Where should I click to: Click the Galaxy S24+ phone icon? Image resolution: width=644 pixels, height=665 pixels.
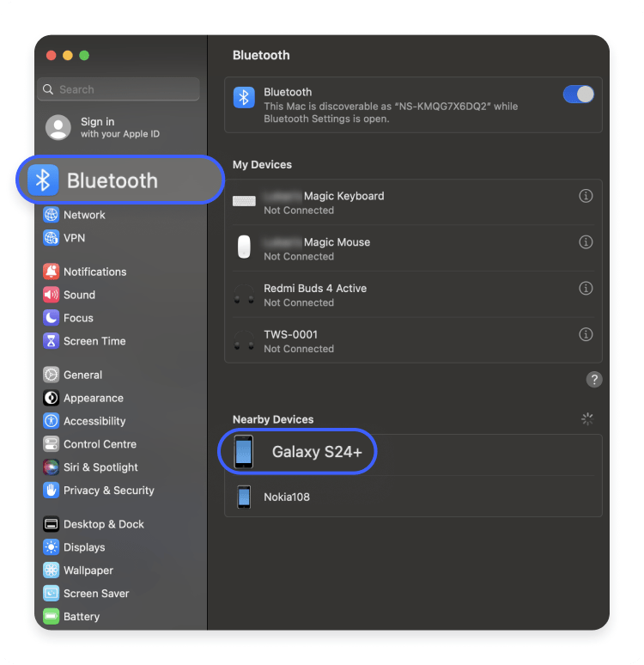[x=244, y=452]
